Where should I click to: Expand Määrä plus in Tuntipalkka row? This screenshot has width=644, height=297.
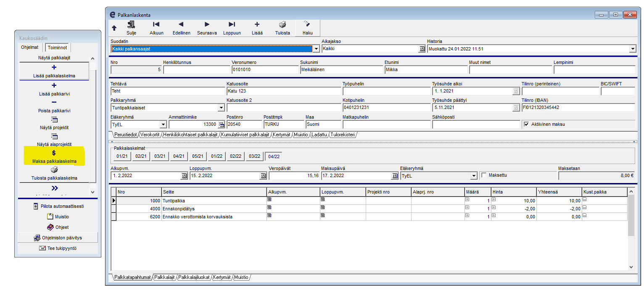click(x=467, y=199)
